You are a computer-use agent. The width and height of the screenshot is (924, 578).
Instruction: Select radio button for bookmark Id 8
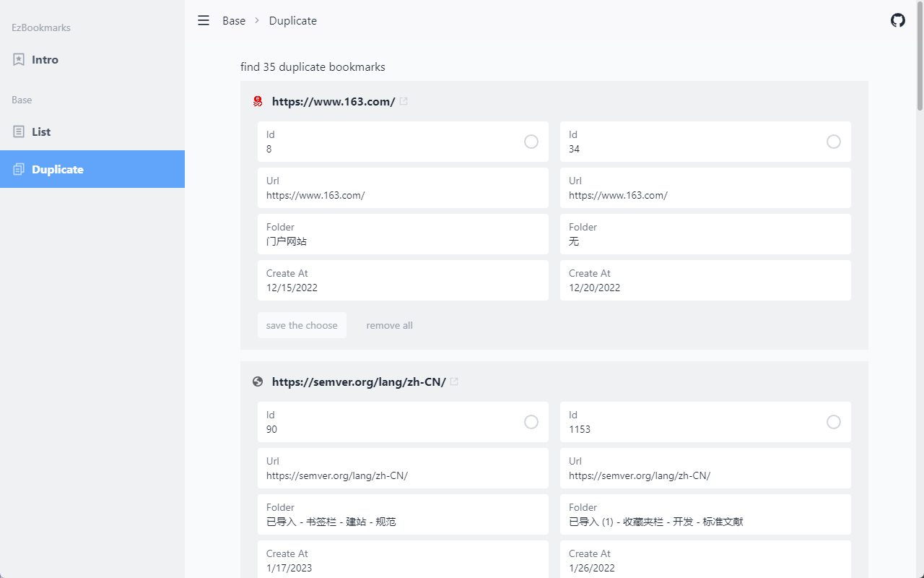pyautogui.click(x=531, y=142)
